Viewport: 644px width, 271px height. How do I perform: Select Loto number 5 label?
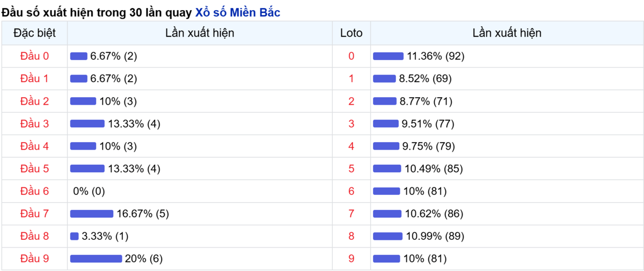point(352,169)
